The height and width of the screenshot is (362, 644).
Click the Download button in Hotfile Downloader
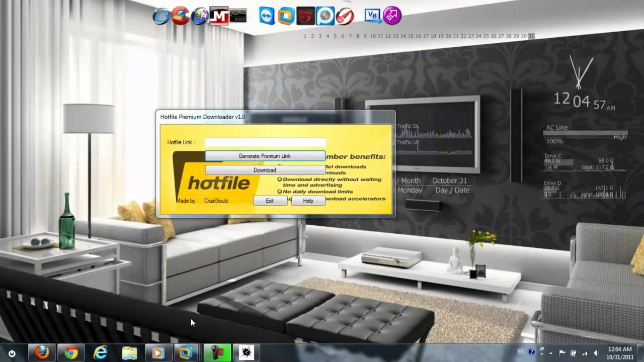[265, 170]
